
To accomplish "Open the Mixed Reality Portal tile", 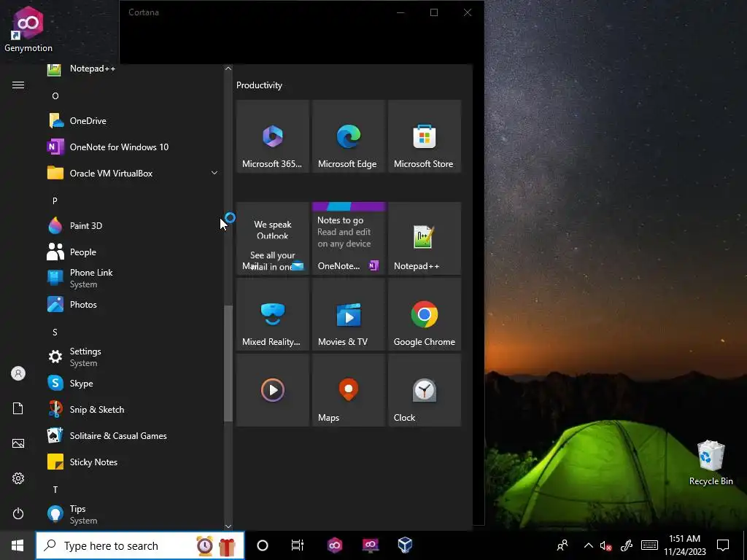I will [x=273, y=314].
